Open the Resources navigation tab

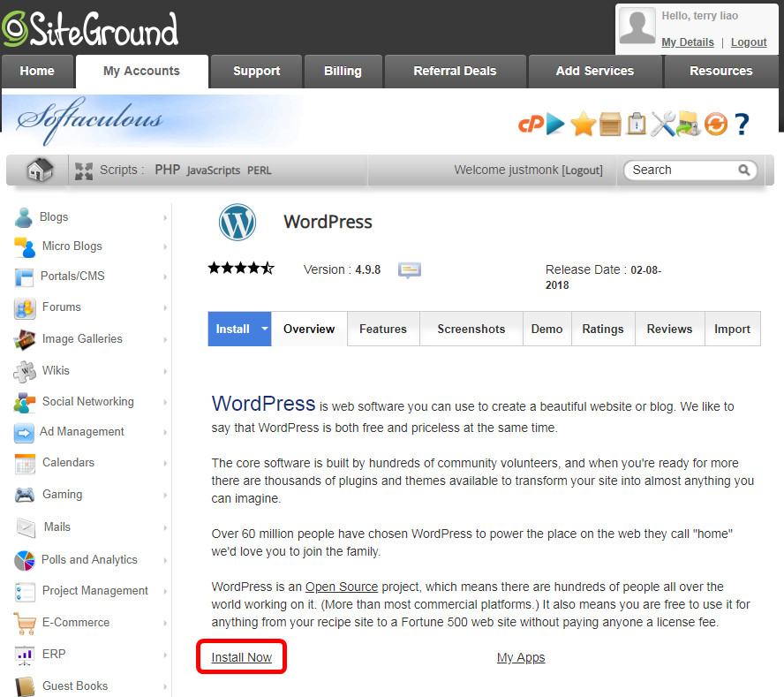(x=721, y=71)
